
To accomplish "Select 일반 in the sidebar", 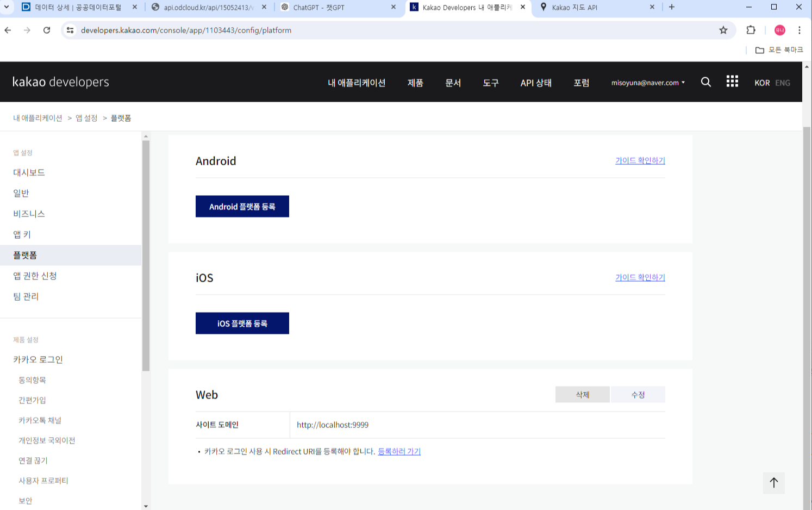I will (21, 193).
